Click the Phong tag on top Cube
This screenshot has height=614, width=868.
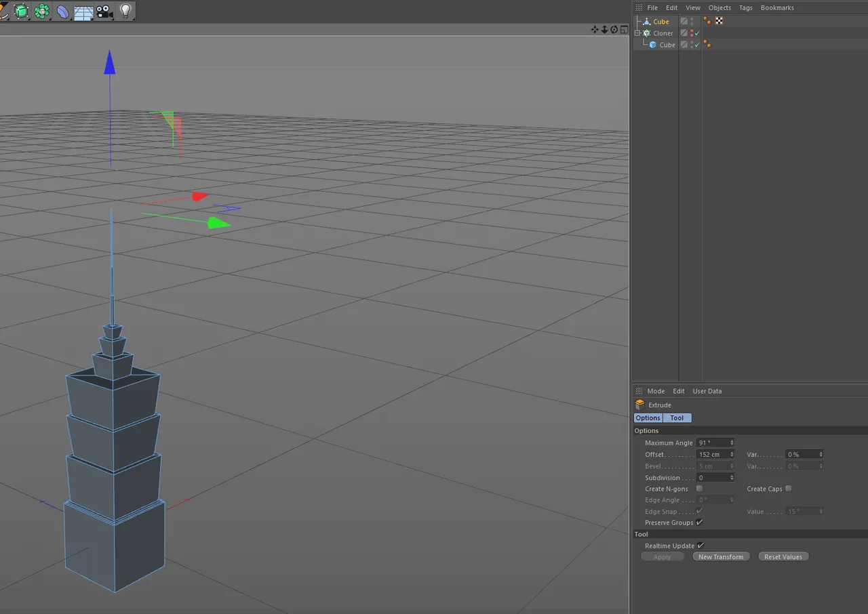tap(707, 21)
